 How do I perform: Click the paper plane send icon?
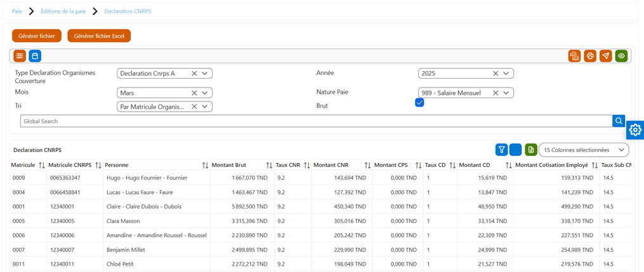tap(605, 56)
